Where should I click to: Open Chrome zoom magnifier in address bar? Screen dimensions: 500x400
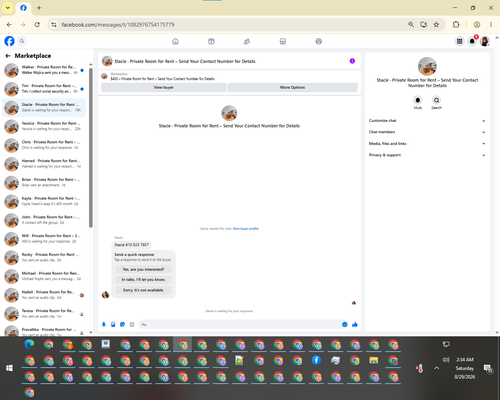pos(411,25)
